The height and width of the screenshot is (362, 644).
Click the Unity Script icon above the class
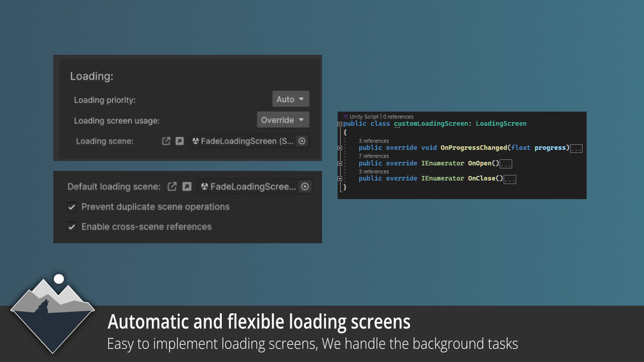coord(345,116)
